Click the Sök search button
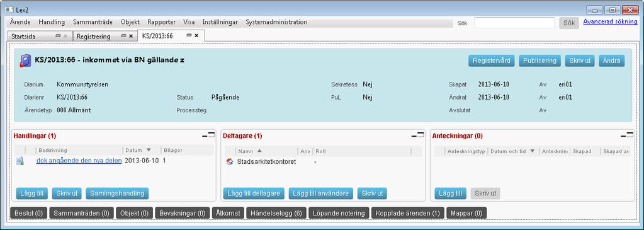 click(x=569, y=23)
